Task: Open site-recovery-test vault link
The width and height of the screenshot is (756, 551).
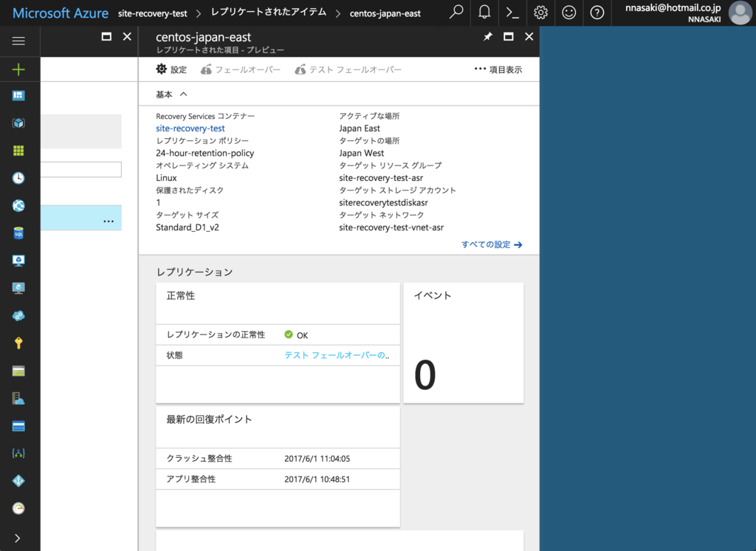Action: point(190,129)
